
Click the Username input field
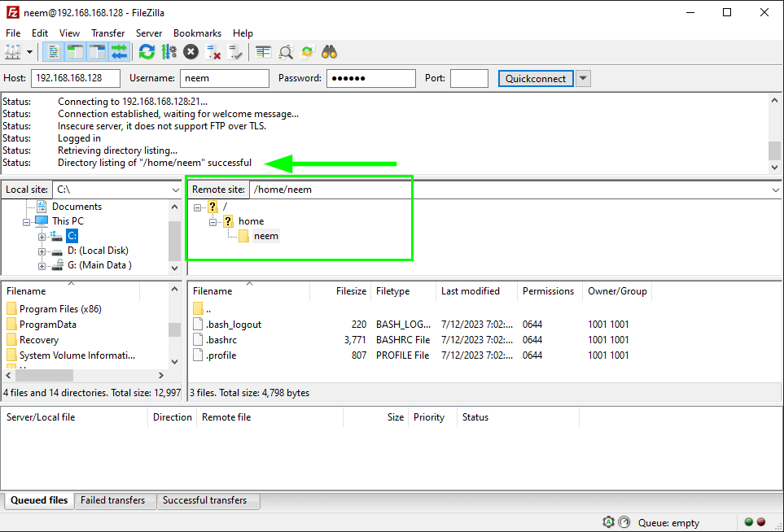pos(225,78)
